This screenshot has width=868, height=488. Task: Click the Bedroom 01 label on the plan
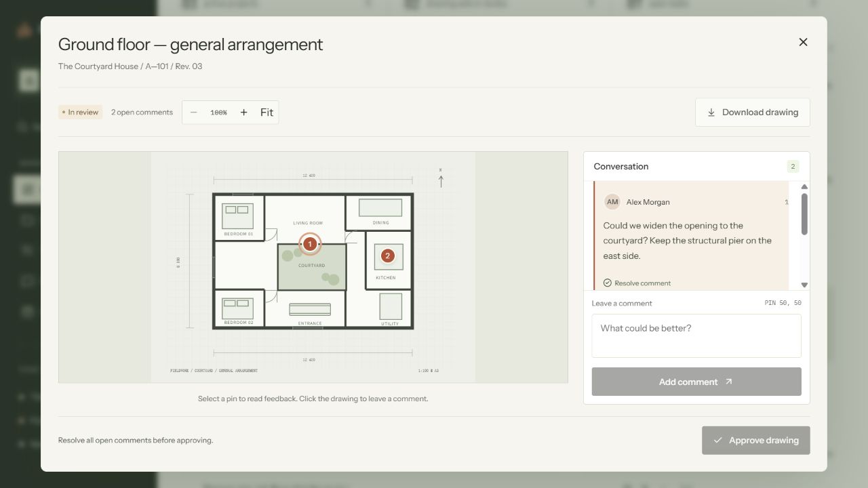[239, 235]
